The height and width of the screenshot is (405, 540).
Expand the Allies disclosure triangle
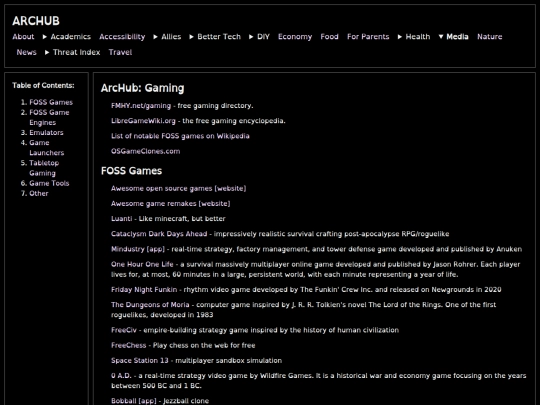pyautogui.click(x=156, y=37)
